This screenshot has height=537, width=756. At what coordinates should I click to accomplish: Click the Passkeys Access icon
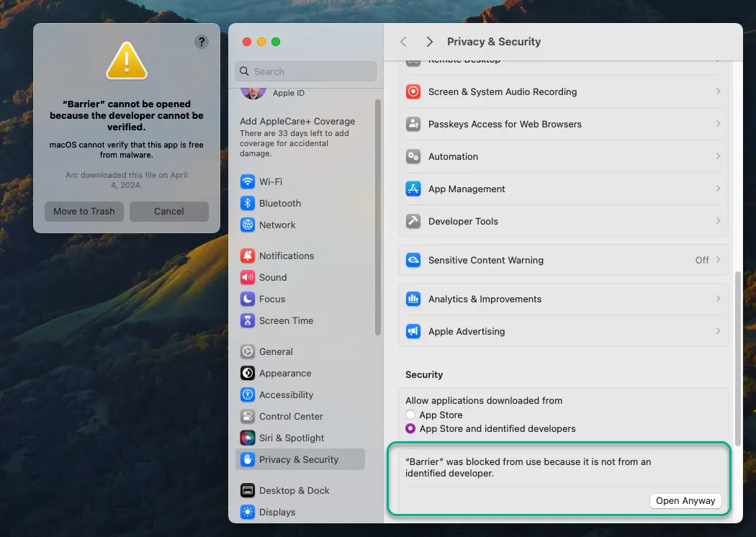(413, 124)
